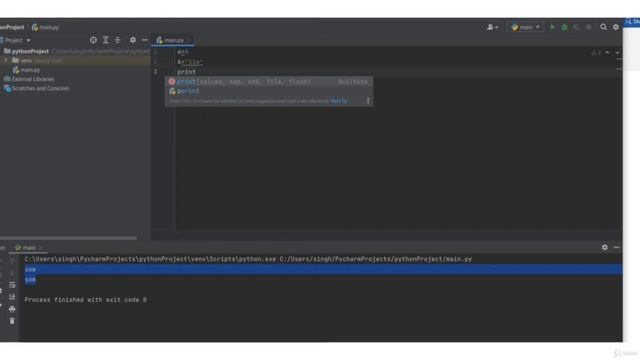Click the print icon in Run console

point(12,309)
